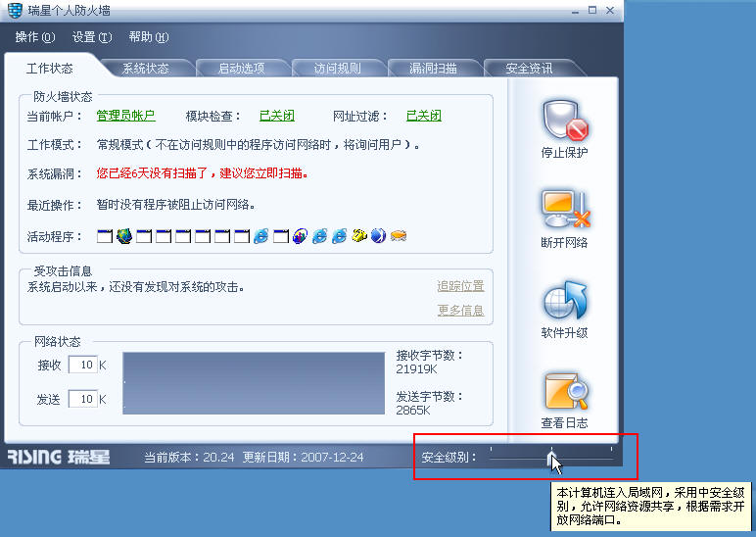Open the 操作(O) menu
This screenshot has height=537, width=756.
pyautogui.click(x=34, y=37)
